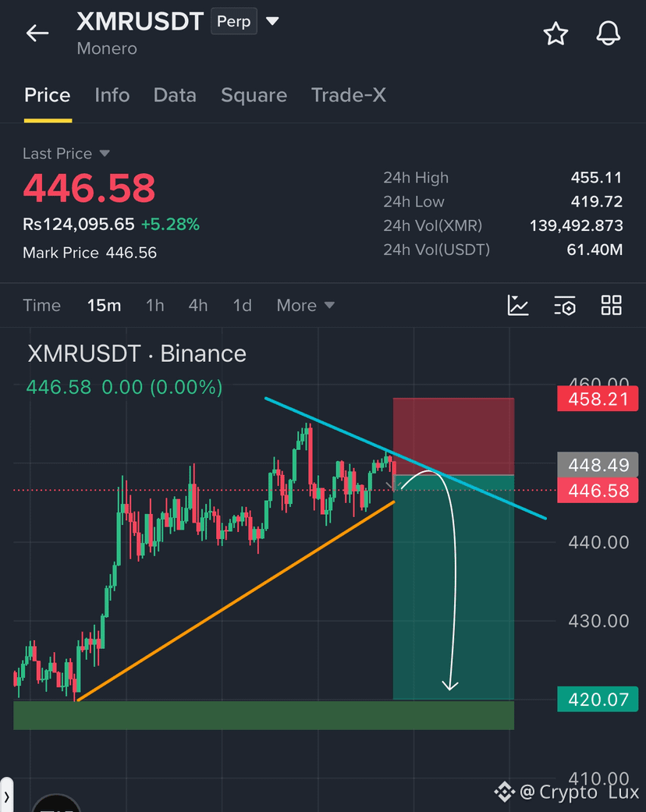646x812 pixels.
Task: Go back using the left arrow
Action: coord(37,33)
